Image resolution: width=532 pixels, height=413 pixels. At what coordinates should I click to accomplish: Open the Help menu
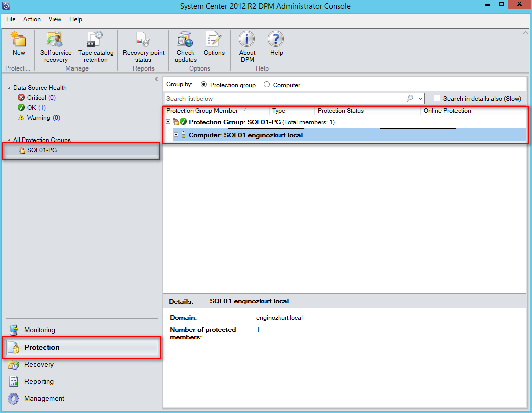(x=75, y=19)
